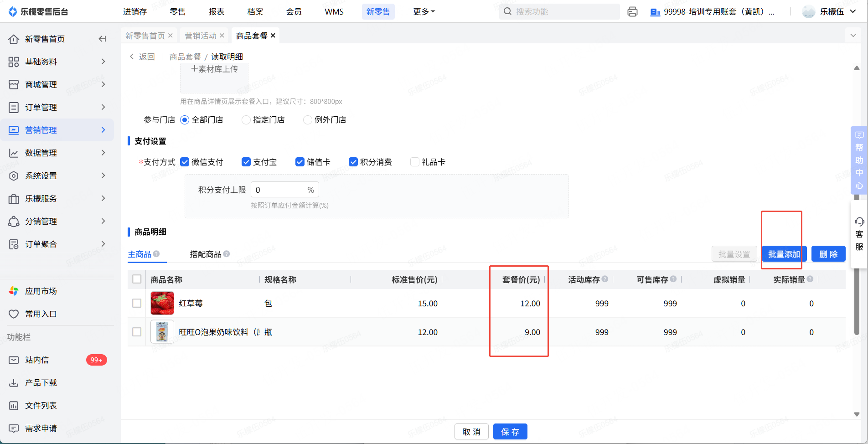Open the 客服 headset widget
The height and width of the screenshot is (444, 868).
click(x=859, y=234)
